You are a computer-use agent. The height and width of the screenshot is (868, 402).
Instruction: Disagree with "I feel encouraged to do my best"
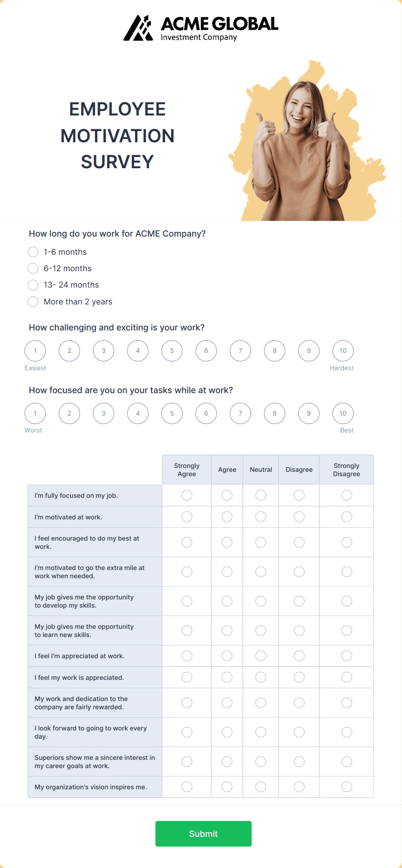click(299, 542)
